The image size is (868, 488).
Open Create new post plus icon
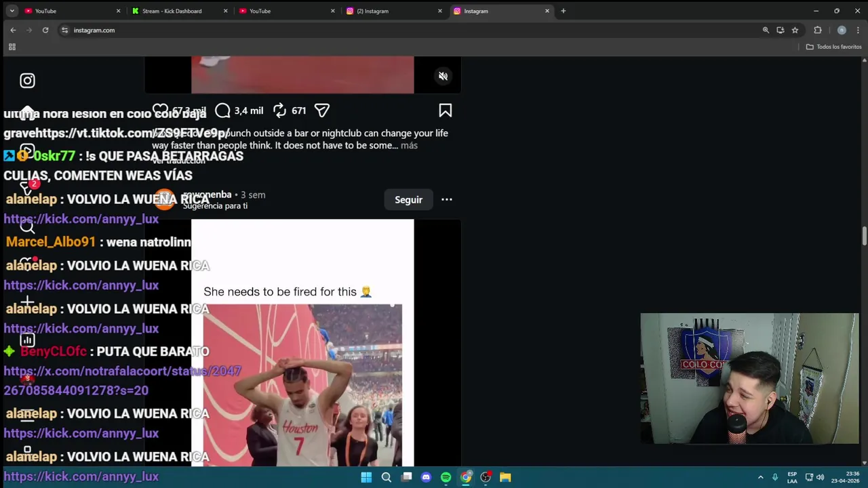point(27,301)
